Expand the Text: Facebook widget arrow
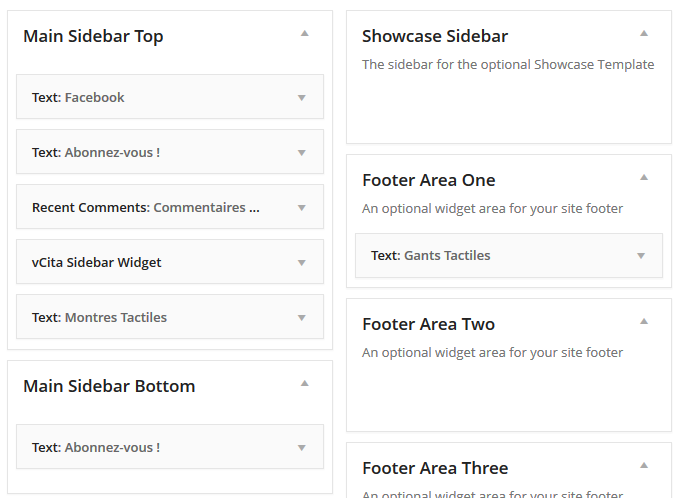The height and width of the screenshot is (498, 683). (x=301, y=98)
